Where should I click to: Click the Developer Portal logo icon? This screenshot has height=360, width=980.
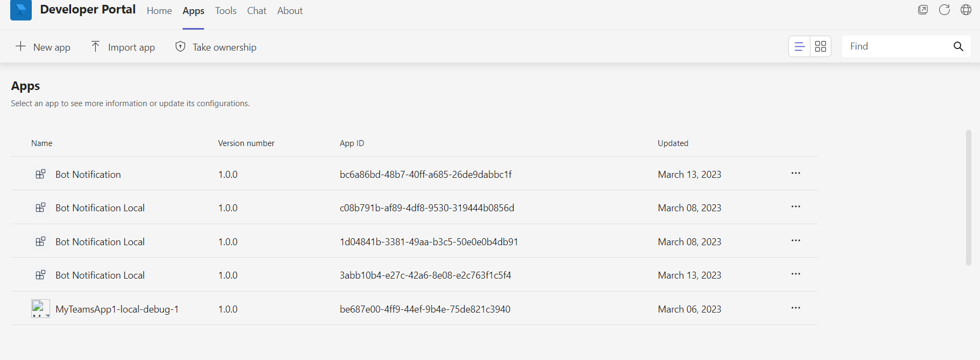(x=21, y=10)
